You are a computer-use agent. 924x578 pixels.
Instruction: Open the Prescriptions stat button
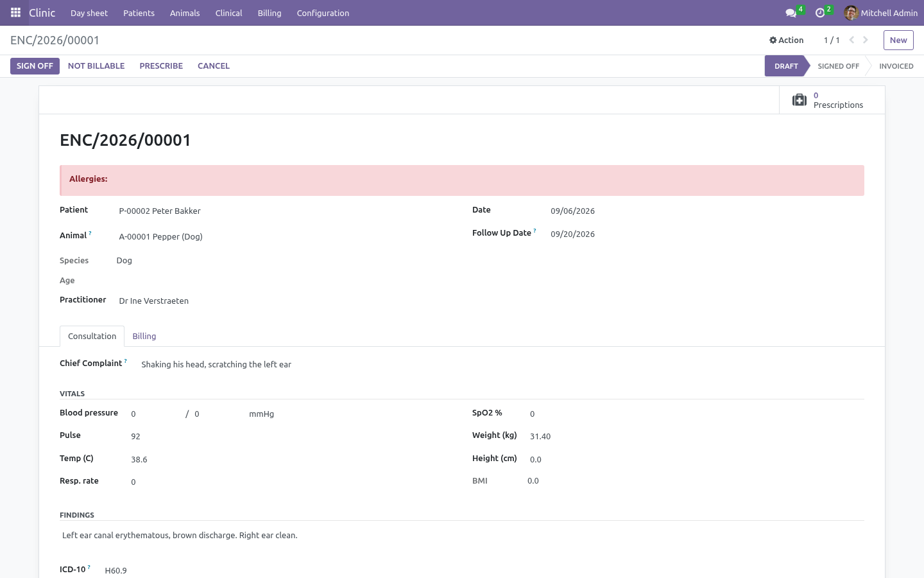(832, 100)
